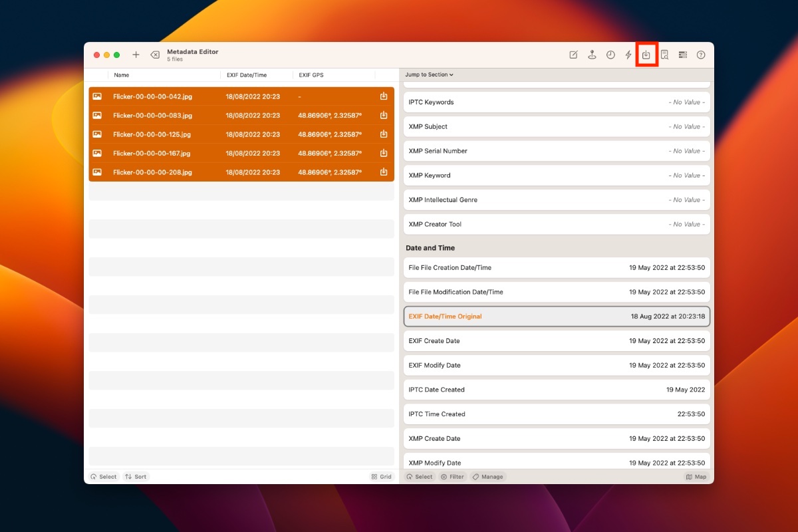Click the remove files backspace icon
The image size is (798, 532).
point(155,55)
